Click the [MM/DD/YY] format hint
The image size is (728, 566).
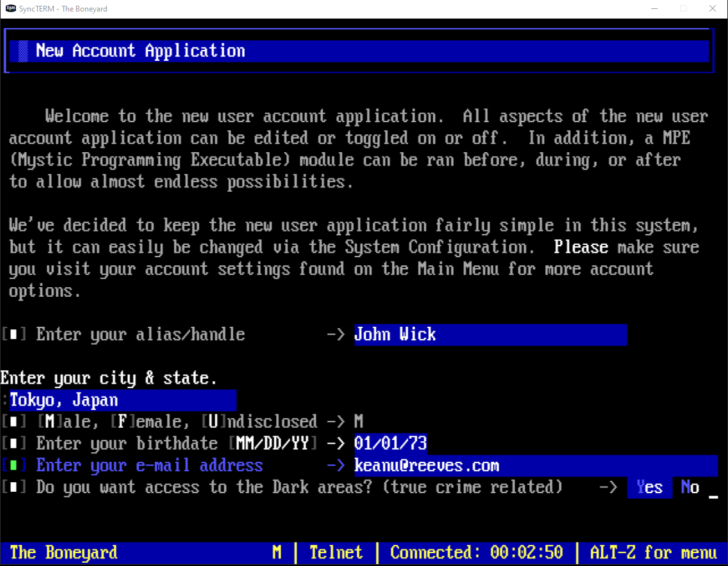272,444
